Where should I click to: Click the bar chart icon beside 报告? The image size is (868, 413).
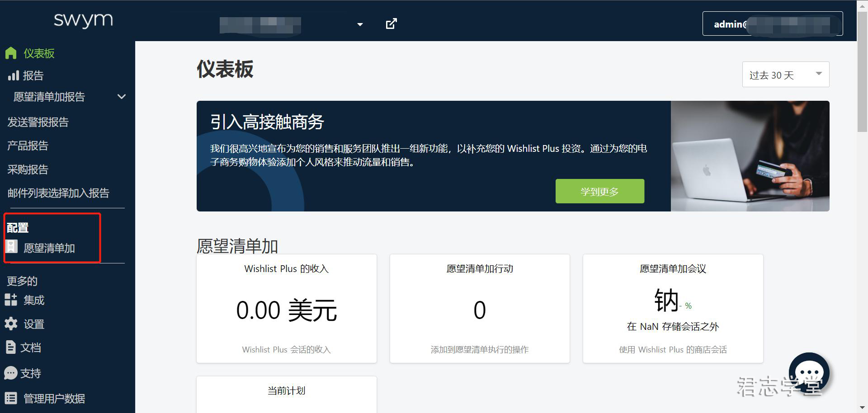tap(13, 75)
